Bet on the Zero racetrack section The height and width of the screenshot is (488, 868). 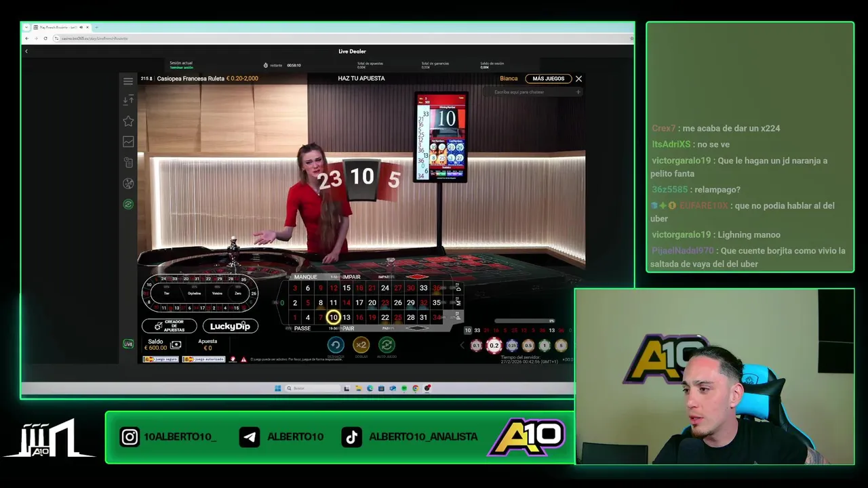(238, 293)
